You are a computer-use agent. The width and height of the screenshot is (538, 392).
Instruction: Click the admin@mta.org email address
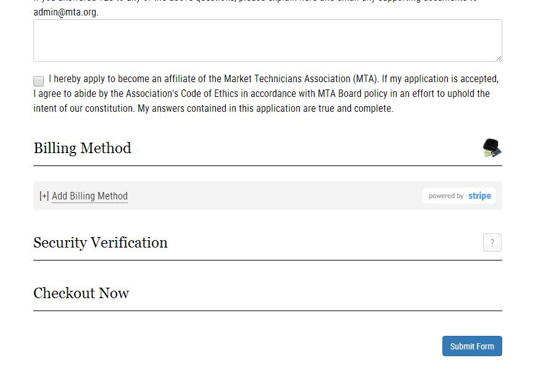coord(65,12)
